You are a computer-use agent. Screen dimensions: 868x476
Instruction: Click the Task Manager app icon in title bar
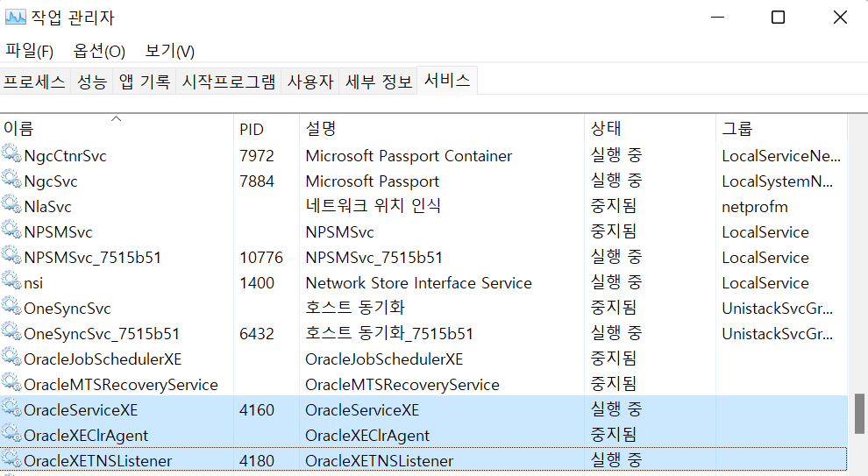(x=15, y=18)
